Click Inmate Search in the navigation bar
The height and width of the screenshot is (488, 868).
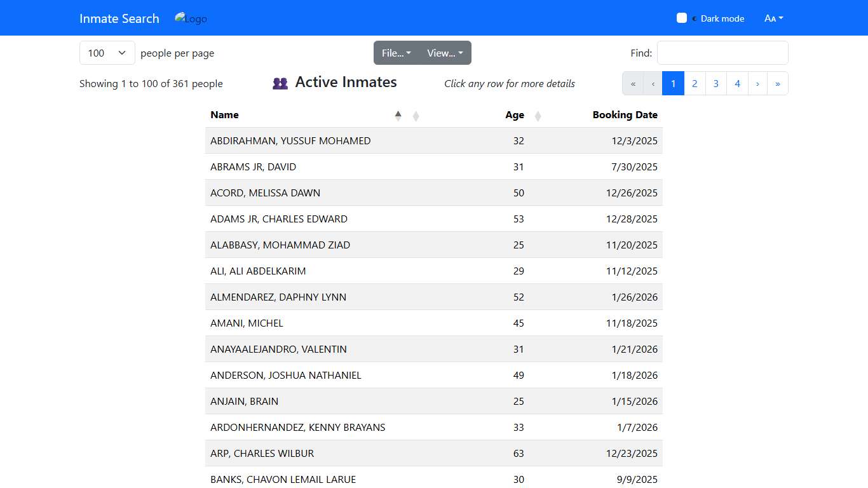click(x=119, y=18)
